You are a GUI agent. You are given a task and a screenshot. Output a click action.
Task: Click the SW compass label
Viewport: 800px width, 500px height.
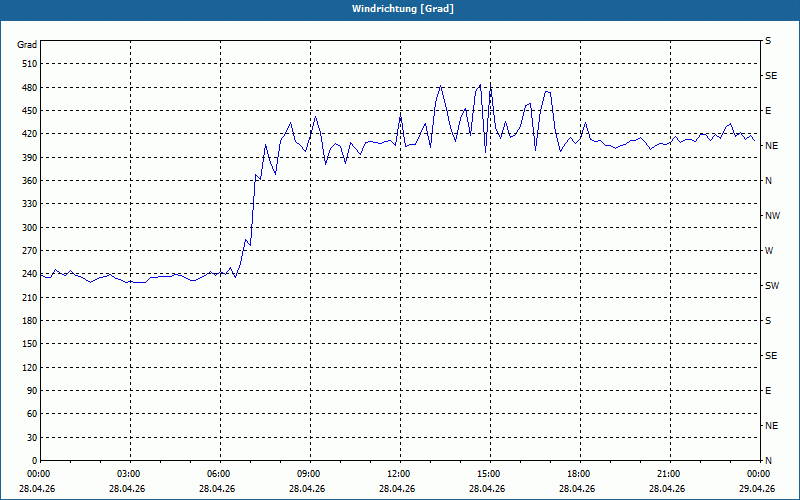(x=772, y=286)
